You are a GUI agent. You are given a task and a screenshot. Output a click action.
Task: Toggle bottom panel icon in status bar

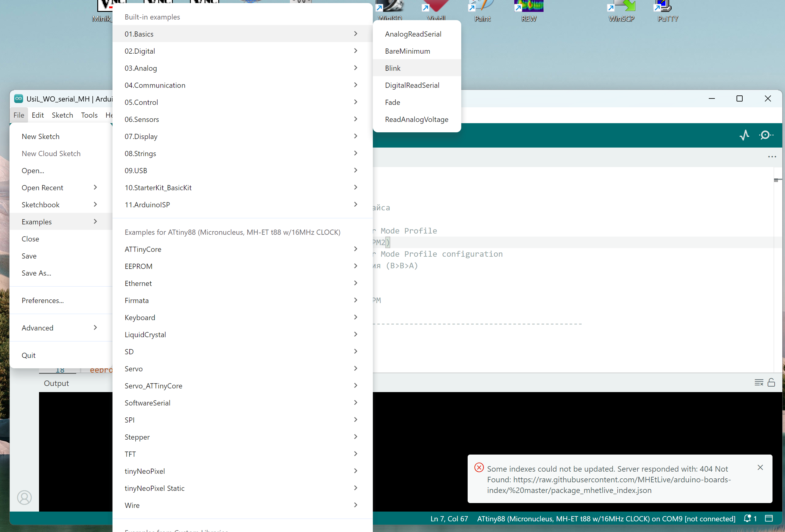pyautogui.click(x=769, y=519)
